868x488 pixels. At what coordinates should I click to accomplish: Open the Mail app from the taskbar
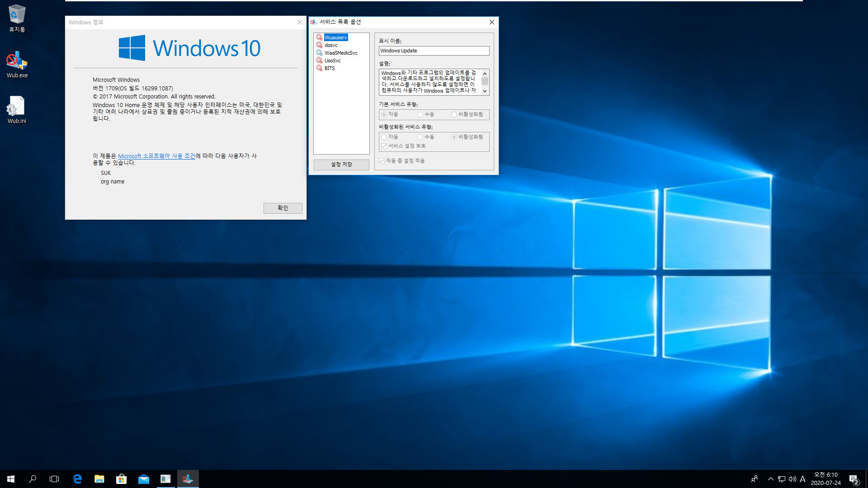pos(144,479)
